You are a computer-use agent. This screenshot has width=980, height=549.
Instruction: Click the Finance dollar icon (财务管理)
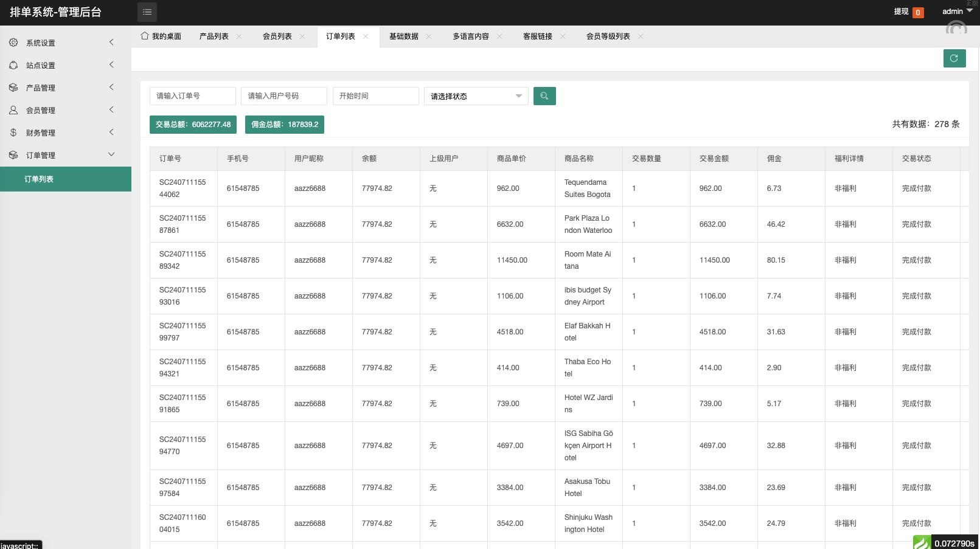tap(13, 133)
